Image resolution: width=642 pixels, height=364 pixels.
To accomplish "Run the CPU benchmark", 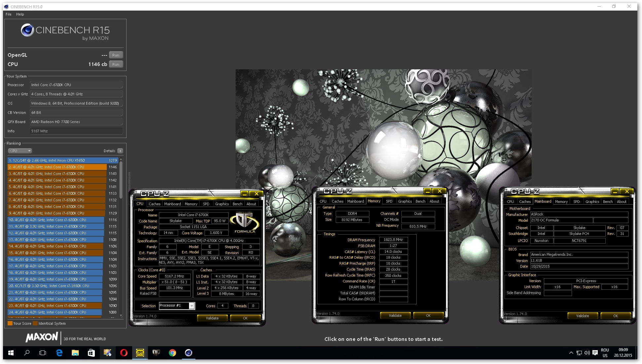I will click(x=116, y=64).
